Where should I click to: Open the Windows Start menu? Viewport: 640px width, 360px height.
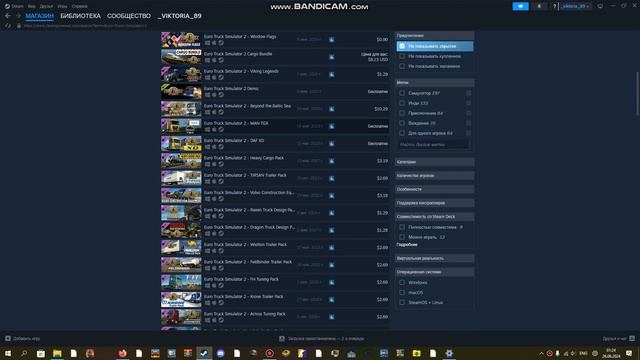8,353
